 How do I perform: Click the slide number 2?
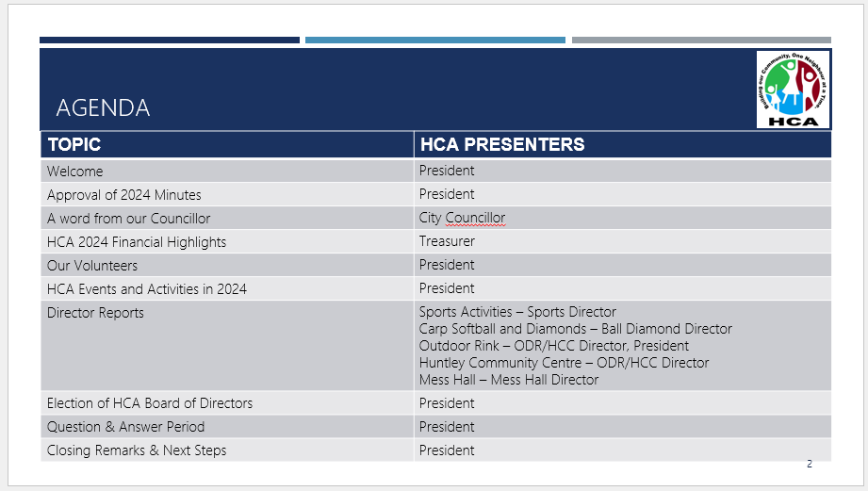pos(810,464)
